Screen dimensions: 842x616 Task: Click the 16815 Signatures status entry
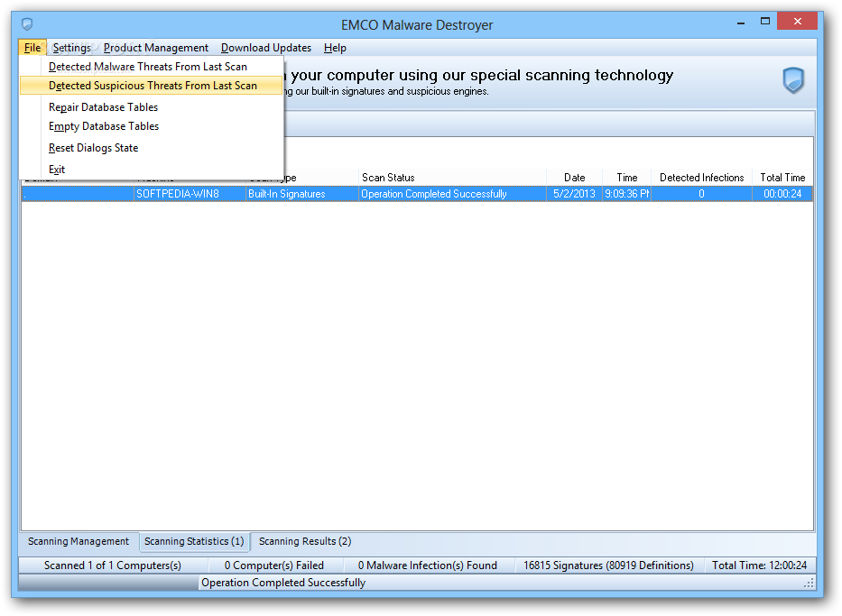608,565
